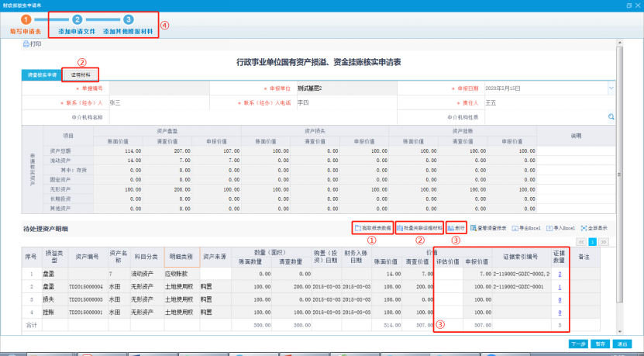Click the 暂存 save draft button
644x356 pixels.
tap(599, 343)
